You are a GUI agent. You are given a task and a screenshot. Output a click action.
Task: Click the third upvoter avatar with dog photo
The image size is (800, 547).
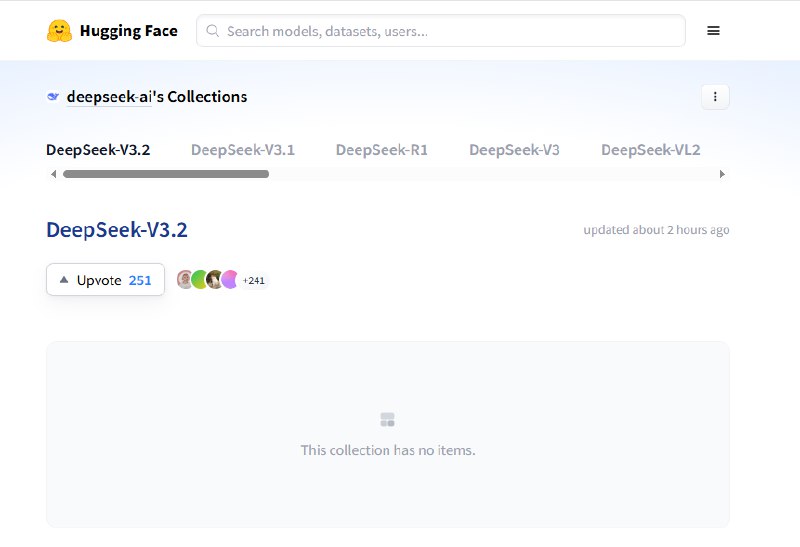214,279
